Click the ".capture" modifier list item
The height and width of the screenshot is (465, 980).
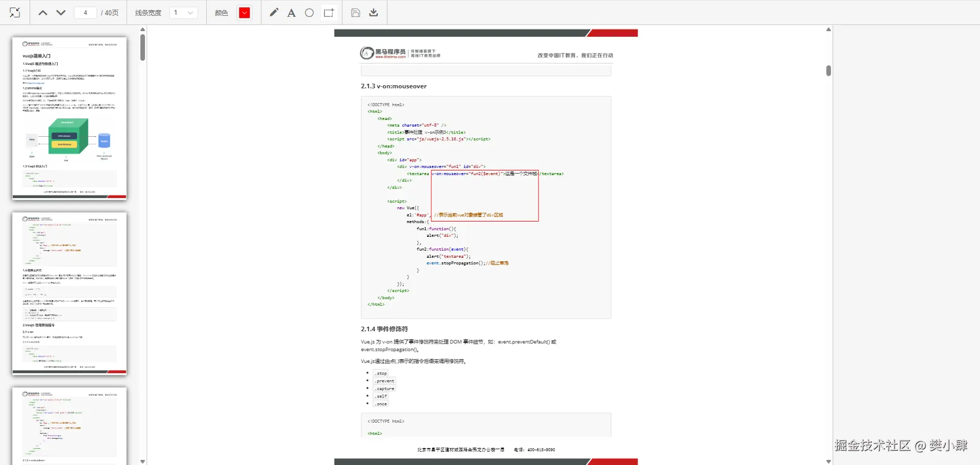(384, 388)
